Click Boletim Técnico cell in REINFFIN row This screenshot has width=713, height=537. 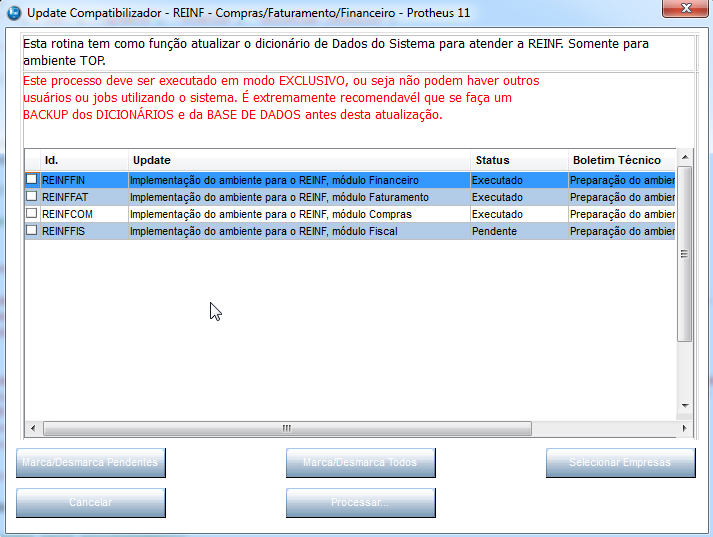[622, 180]
